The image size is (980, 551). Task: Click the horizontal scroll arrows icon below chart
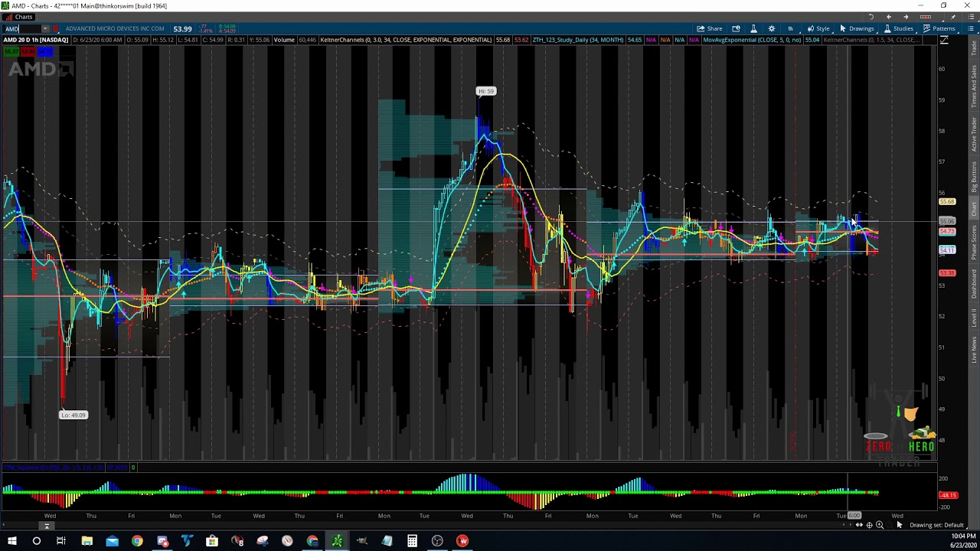[859, 525]
